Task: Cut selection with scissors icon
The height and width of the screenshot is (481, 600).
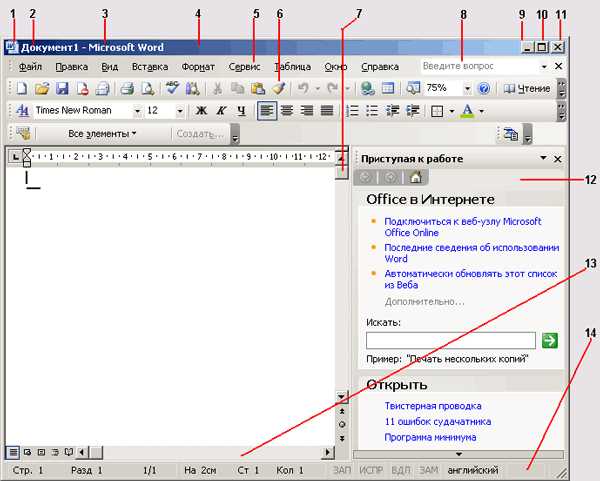Action: pyautogui.click(x=217, y=89)
